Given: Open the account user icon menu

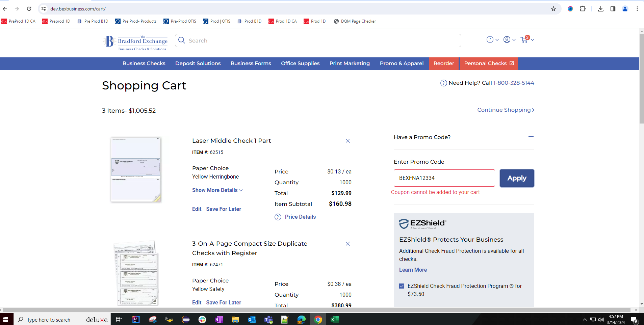Looking at the screenshot, I should click(507, 40).
